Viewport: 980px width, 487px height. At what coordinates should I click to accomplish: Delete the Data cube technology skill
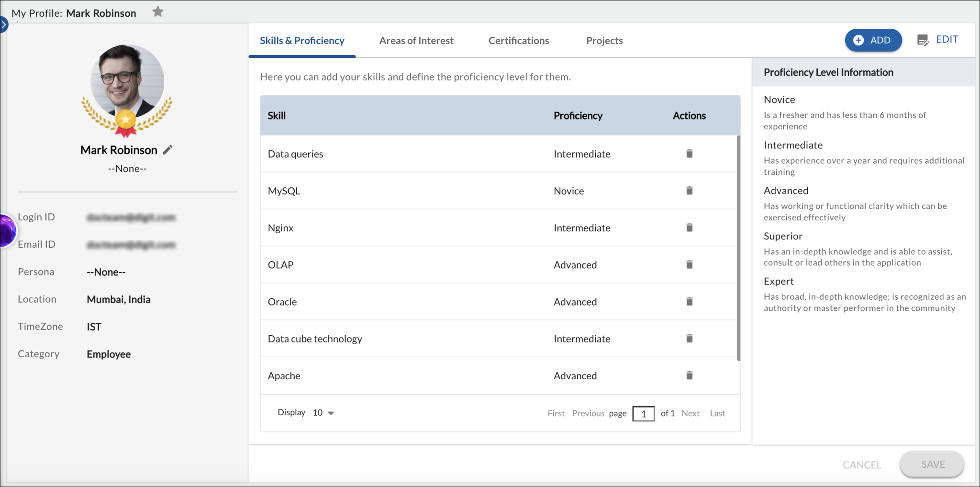coord(690,339)
